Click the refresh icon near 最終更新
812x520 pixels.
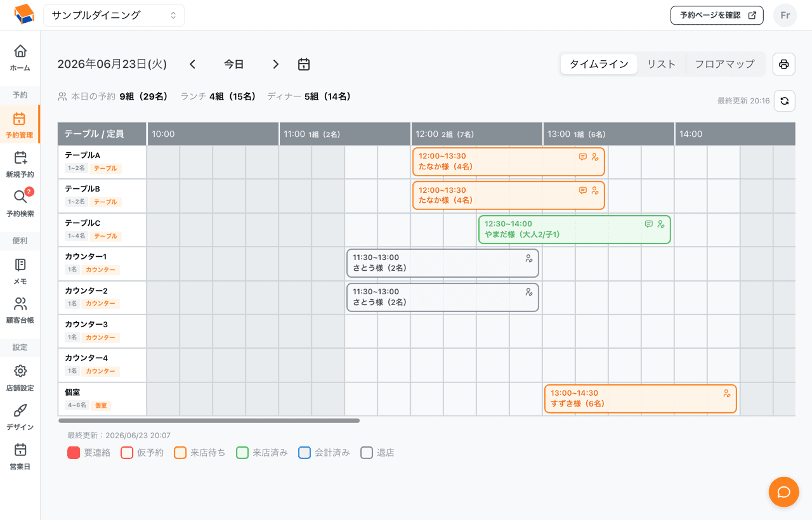point(785,101)
